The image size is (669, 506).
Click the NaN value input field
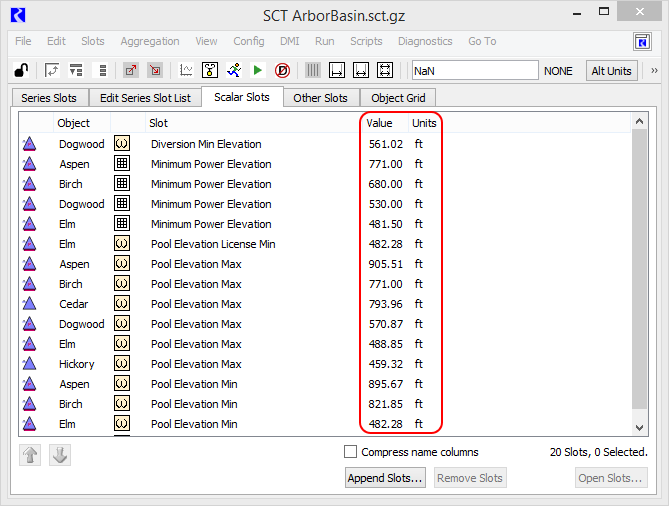[x=474, y=71]
